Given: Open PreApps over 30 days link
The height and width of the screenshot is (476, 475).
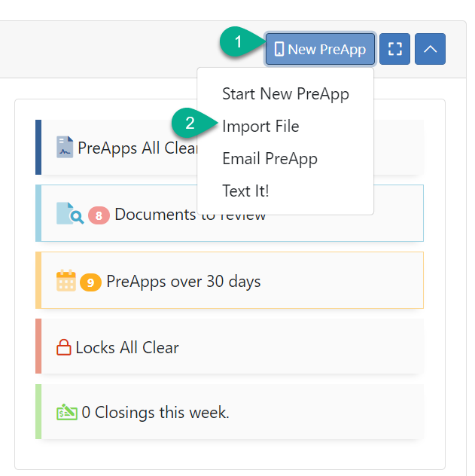Looking at the screenshot, I should tap(184, 282).
